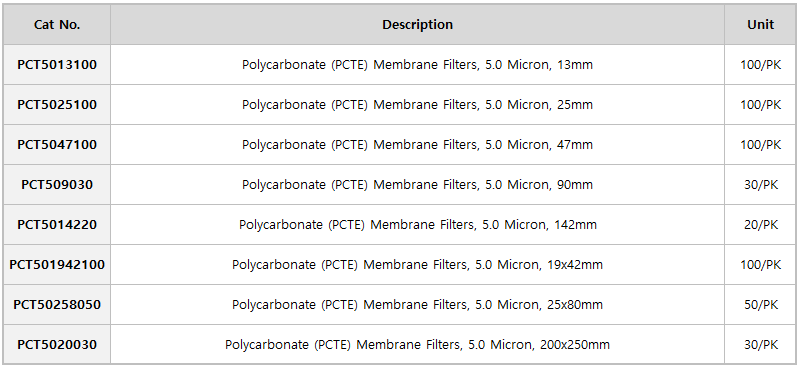The height and width of the screenshot is (365, 799).
Task: Click the 142mm membrane filter description
Action: (x=417, y=225)
